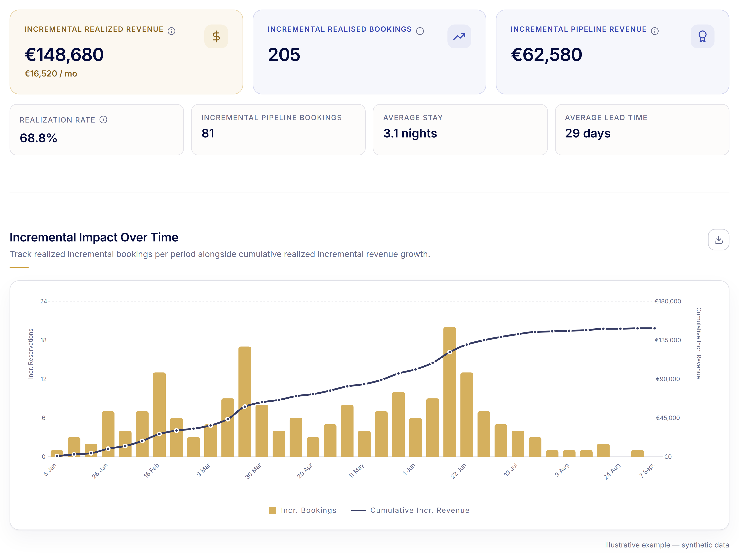Click the tallest bar near 22 Jun
The image size is (739, 560).
(450, 392)
